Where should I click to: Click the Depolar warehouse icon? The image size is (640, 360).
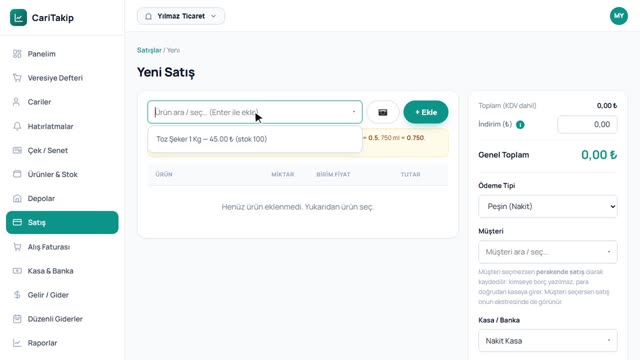[x=17, y=198]
